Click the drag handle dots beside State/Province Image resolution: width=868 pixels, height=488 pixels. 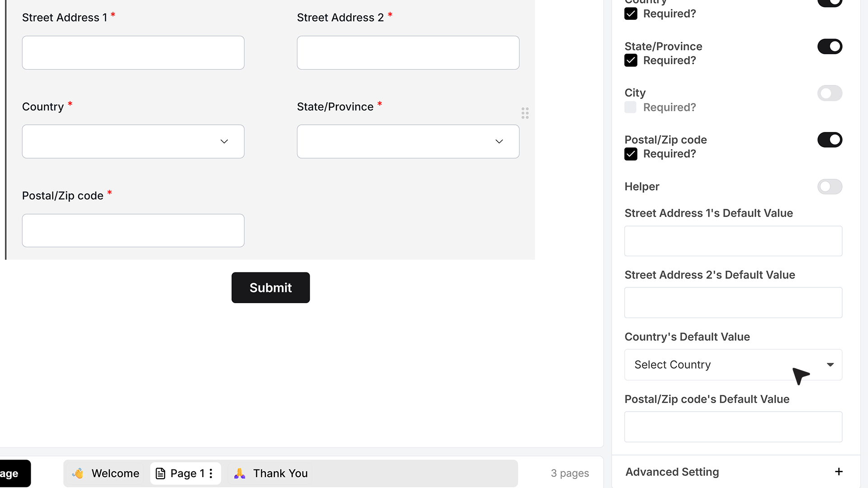[525, 113]
